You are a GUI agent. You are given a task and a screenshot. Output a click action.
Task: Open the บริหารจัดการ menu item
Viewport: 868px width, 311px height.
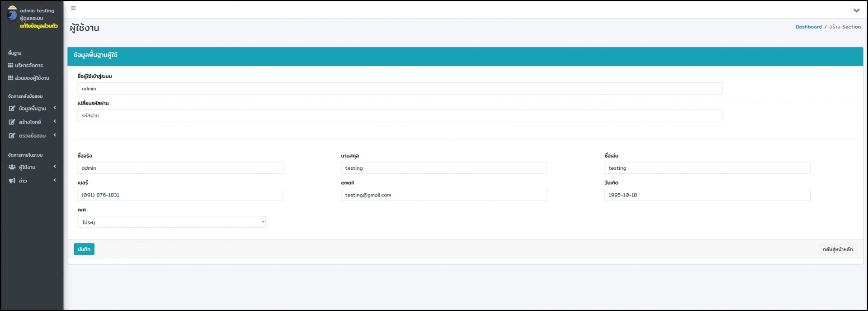[29, 66]
